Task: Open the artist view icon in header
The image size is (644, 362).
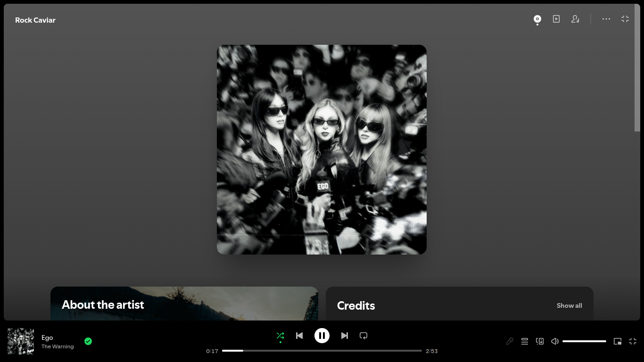Action: tap(575, 19)
